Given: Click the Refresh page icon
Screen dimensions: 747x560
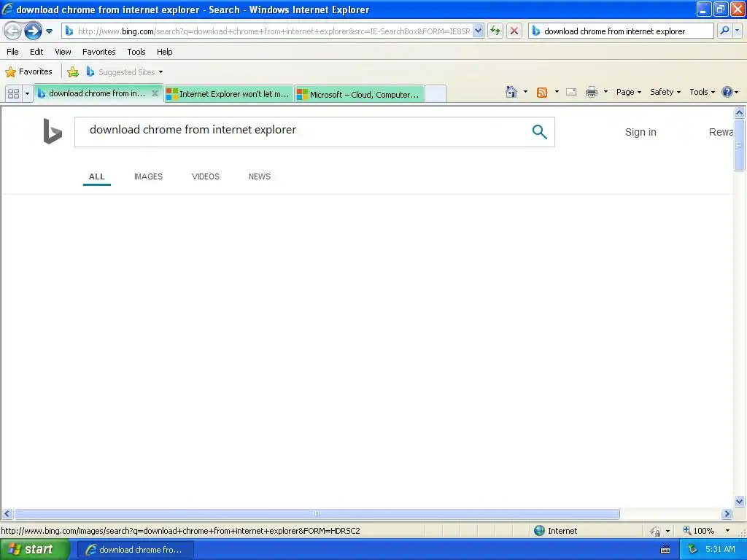Looking at the screenshot, I should pyautogui.click(x=495, y=31).
